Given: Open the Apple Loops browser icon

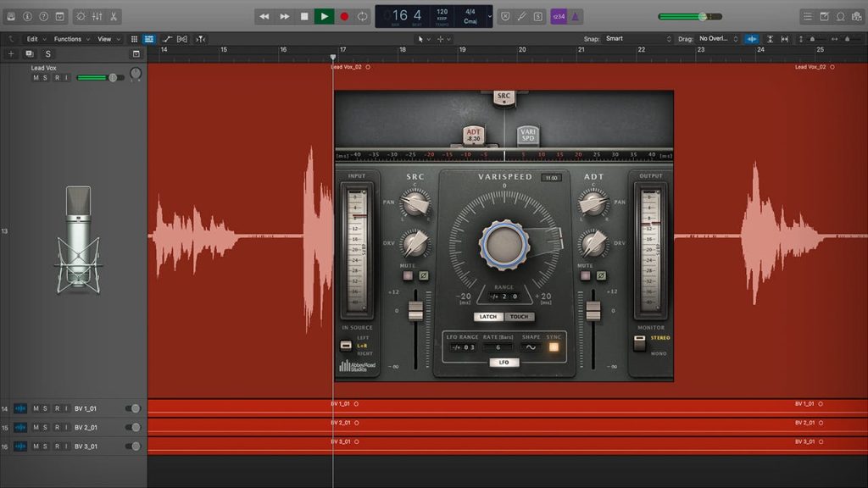Looking at the screenshot, I should 840,15.
